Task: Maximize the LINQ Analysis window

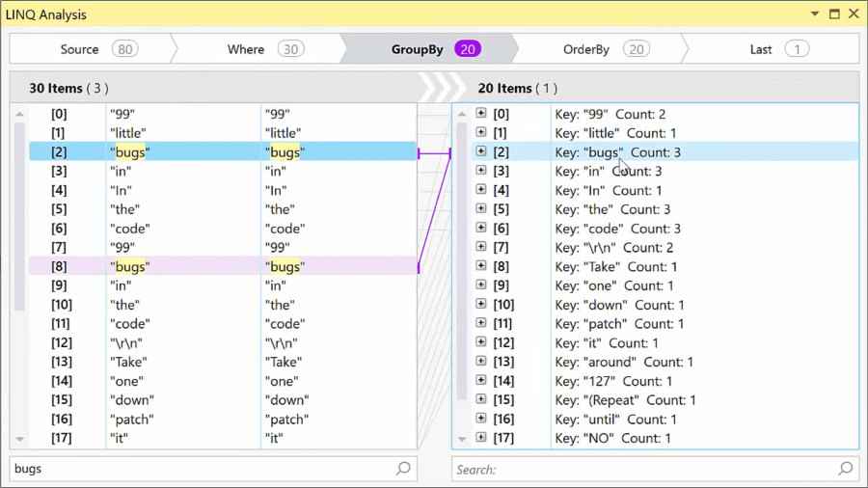Action: click(x=834, y=14)
